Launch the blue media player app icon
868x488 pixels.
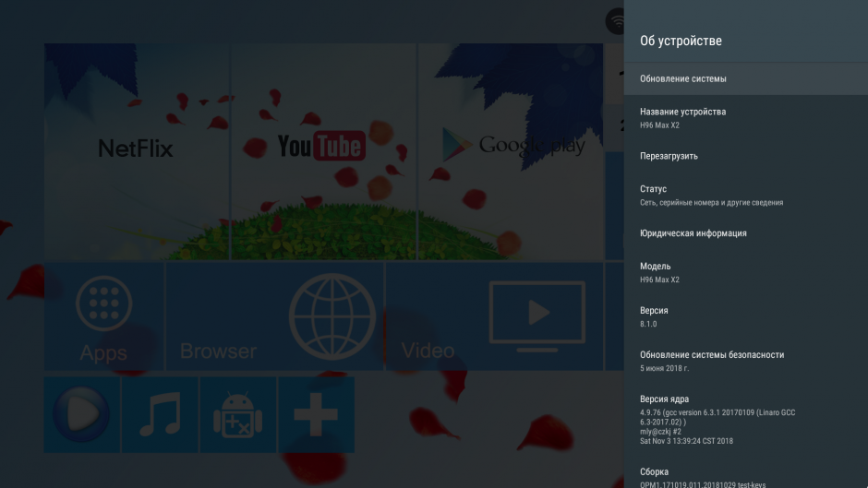click(x=82, y=414)
